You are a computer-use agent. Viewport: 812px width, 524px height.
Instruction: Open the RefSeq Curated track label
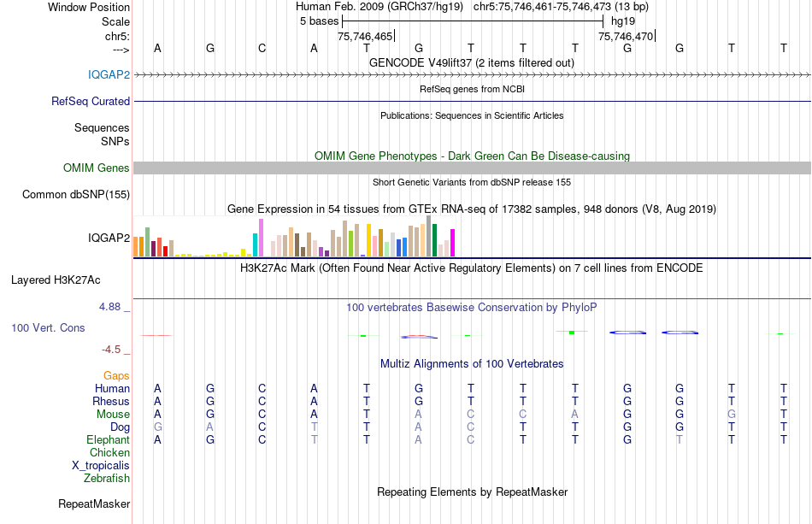coord(90,101)
